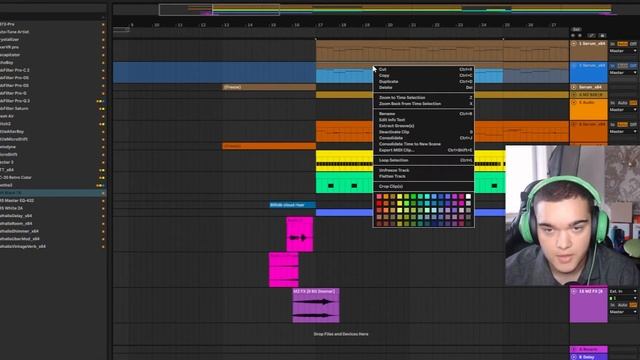Viewport: 640px width, 360px height.
Task: Unfold the 5 Audio track
Action: 574,102
